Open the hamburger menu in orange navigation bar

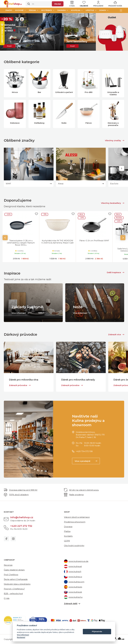(121, 10)
